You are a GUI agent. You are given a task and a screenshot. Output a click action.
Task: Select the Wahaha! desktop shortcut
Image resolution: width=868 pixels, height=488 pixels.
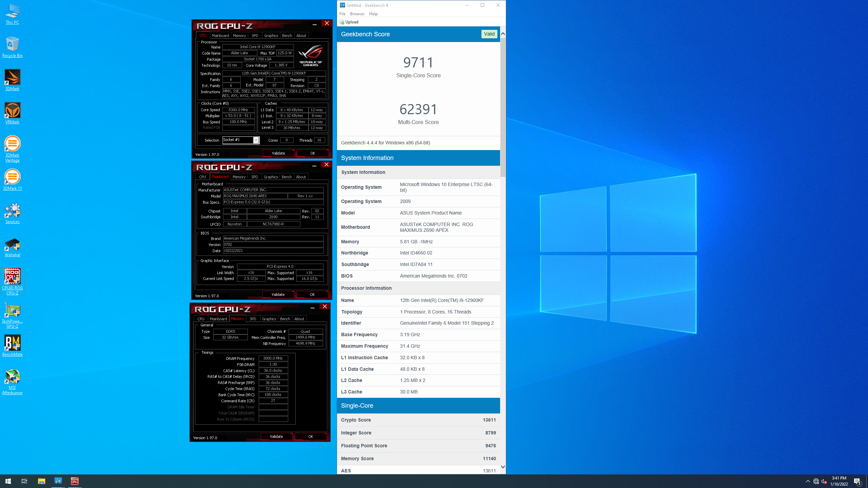12,246
